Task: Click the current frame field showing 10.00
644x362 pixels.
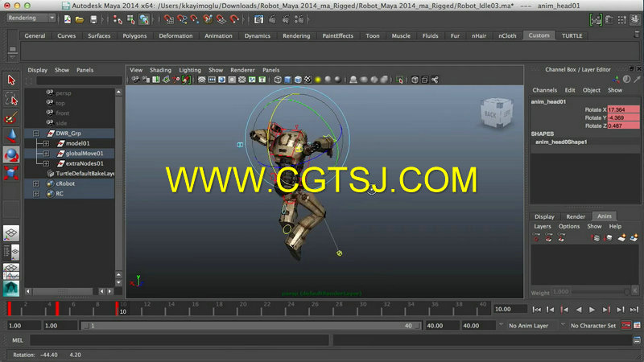Action: click(x=510, y=309)
